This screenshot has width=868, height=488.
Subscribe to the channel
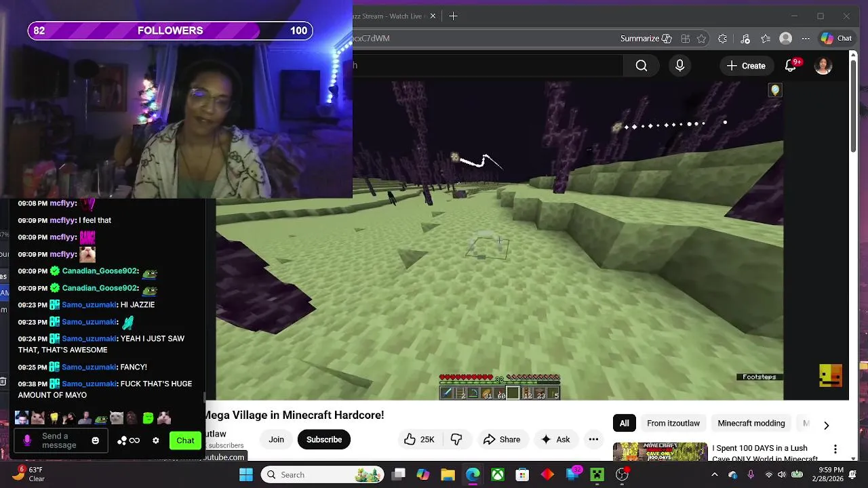tap(324, 439)
